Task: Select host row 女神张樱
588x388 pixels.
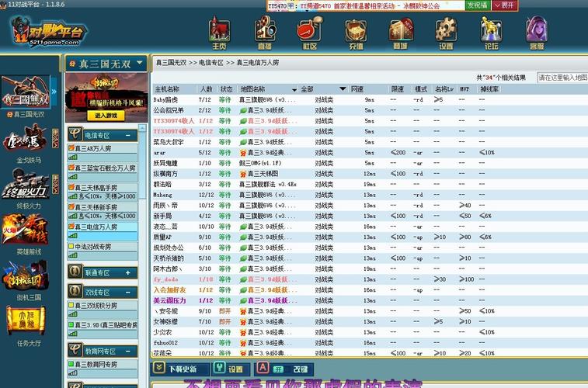Action: pos(370,321)
